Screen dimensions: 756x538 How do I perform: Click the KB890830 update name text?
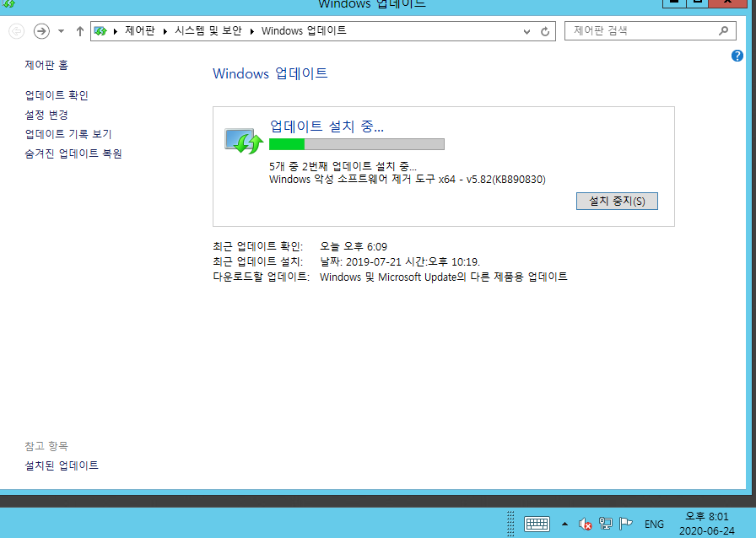408,180
